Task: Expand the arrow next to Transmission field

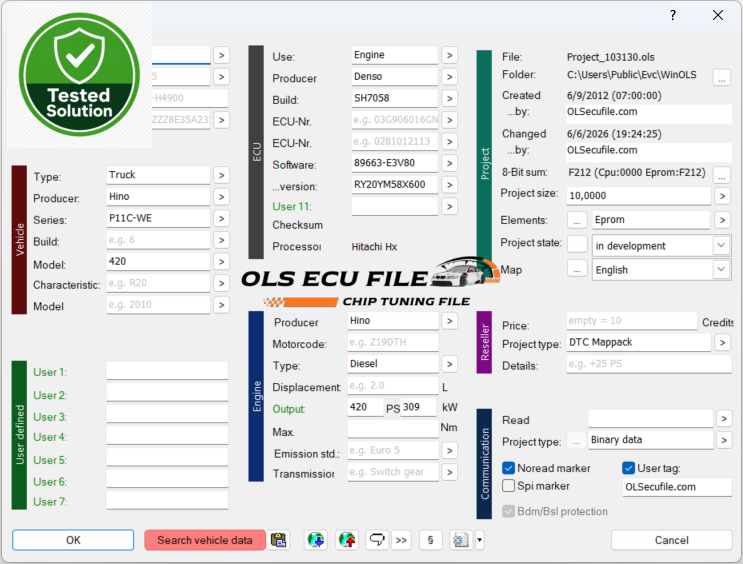Action: coord(449,472)
